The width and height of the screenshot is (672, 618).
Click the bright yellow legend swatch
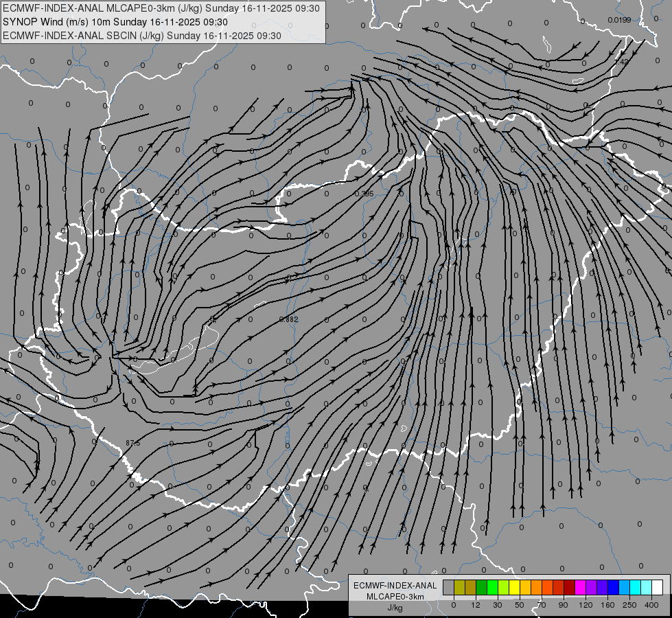pyautogui.click(x=515, y=587)
